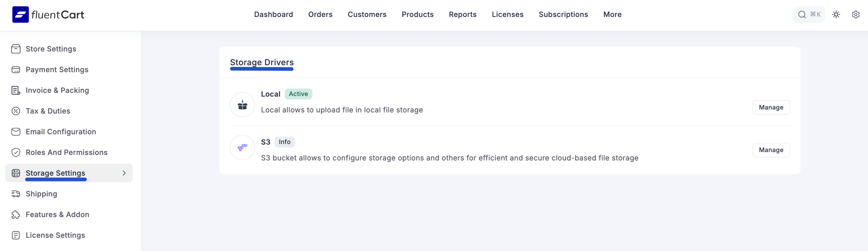
Task: Select Email Configuration in sidebar
Action: click(61, 132)
